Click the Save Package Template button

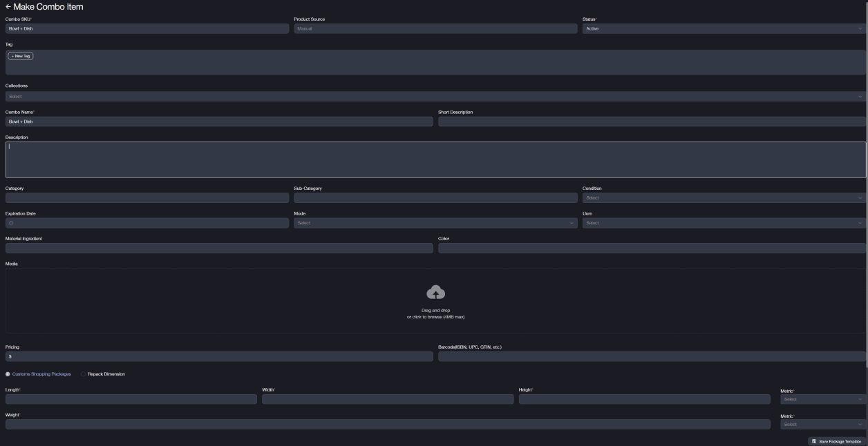pyautogui.click(x=836, y=441)
